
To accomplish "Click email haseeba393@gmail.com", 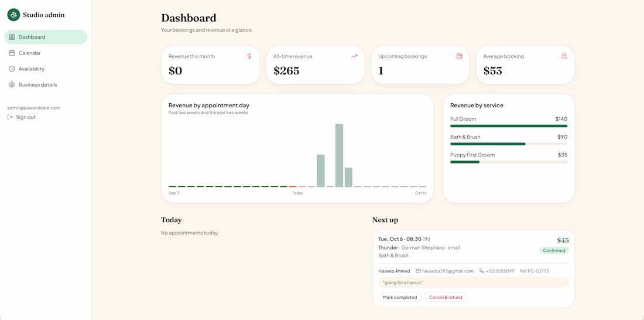I will pos(448,271).
